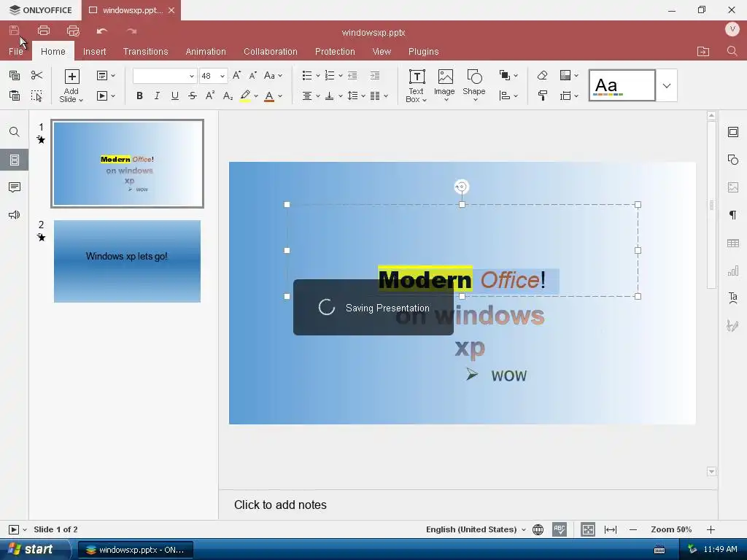This screenshot has width=747, height=560.
Task: Click the Save icon in the title bar
Action: pyautogui.click(x=15, y=31)
